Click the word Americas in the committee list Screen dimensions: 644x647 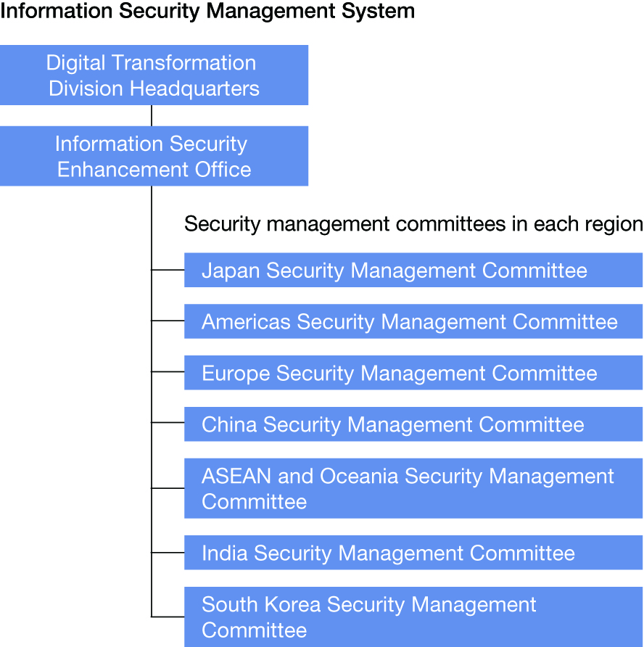coord(246,322)
